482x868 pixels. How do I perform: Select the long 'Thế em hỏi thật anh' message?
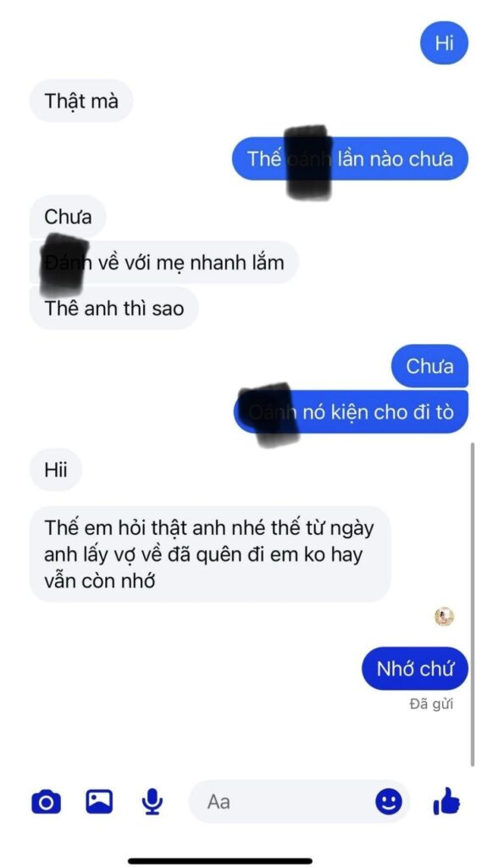pos(210,554)
